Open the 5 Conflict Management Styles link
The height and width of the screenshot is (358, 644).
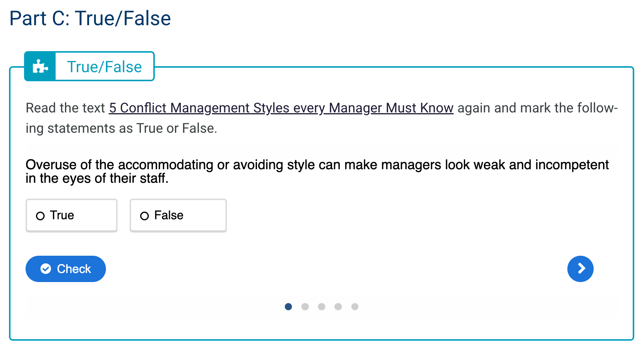[281, 108]
